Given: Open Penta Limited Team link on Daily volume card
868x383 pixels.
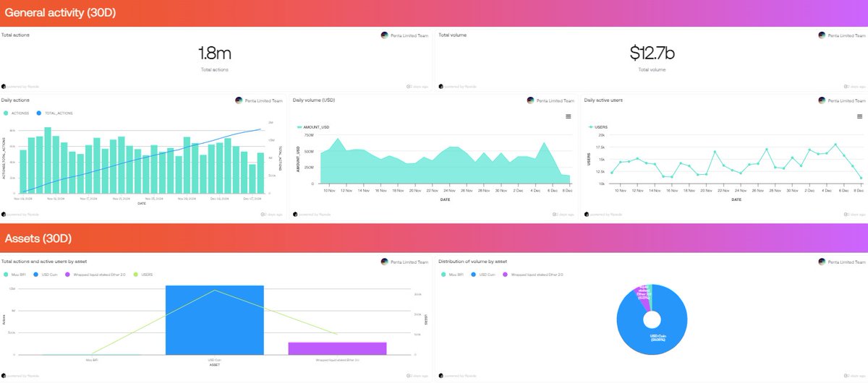Looking at the screenshot, I should tap(555, 100).
